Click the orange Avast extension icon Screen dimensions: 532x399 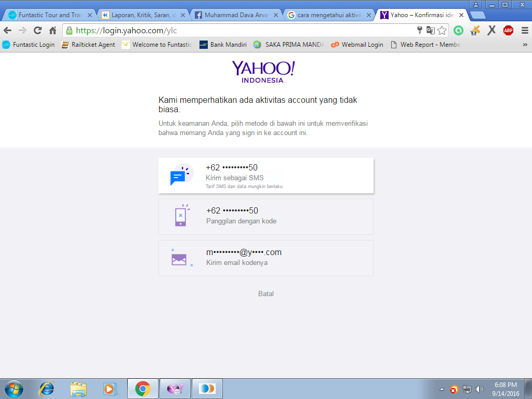pyautogui.click(x=475, y=31)
